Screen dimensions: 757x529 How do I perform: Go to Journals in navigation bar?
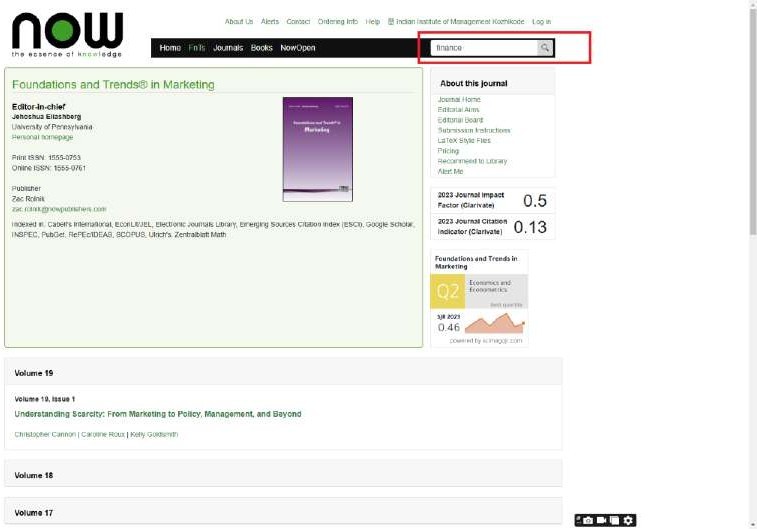pyautogui.click(x=228, y=48)
